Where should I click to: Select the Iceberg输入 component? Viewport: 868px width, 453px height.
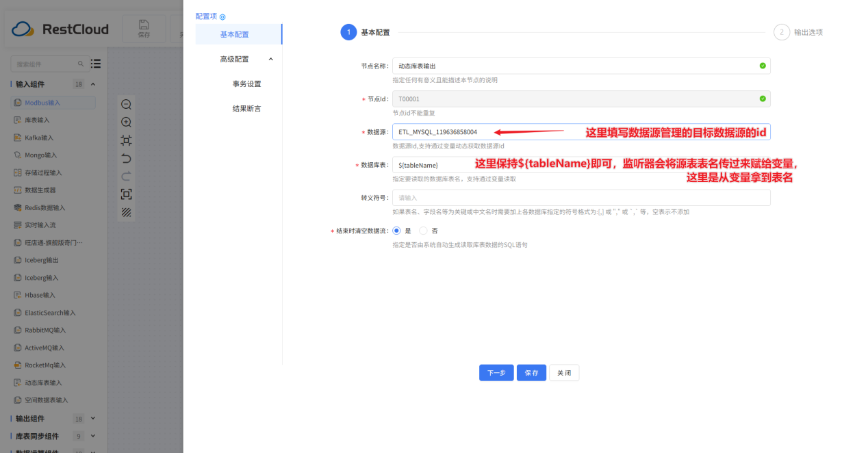pyautogui.click(x=42, y=278)
